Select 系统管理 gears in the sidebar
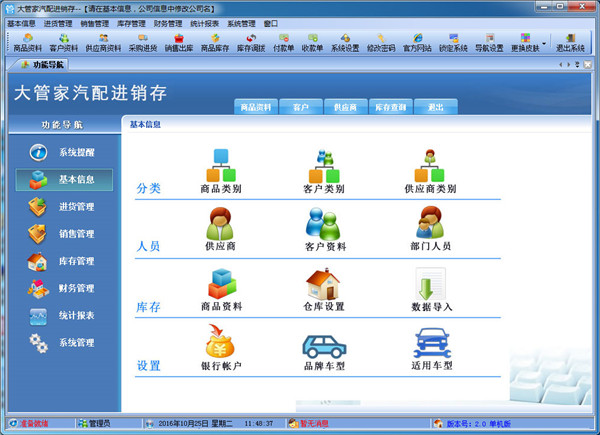 pos(63,343)
